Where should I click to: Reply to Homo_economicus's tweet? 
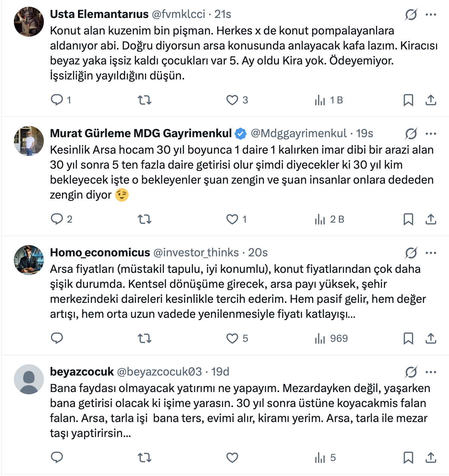point(57,338)
